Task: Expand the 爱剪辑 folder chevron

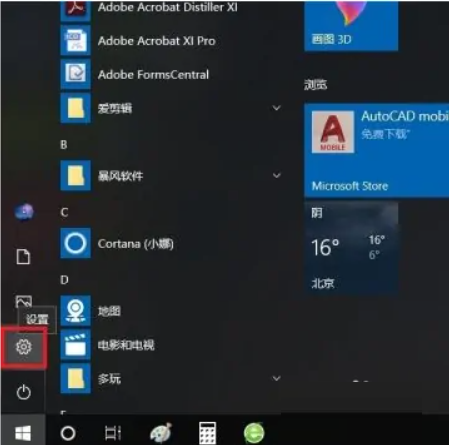Action: click(x=277, y=108)
